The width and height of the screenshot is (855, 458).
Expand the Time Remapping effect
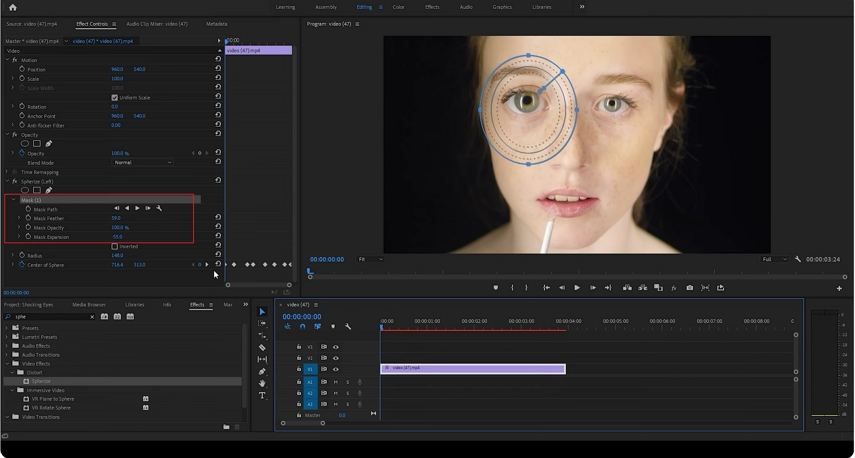8,172
